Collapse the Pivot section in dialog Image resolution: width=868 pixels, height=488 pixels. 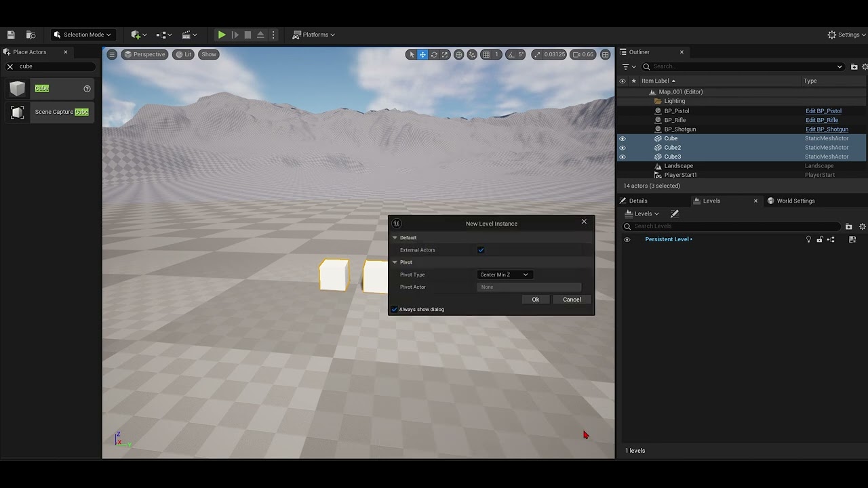395,262
